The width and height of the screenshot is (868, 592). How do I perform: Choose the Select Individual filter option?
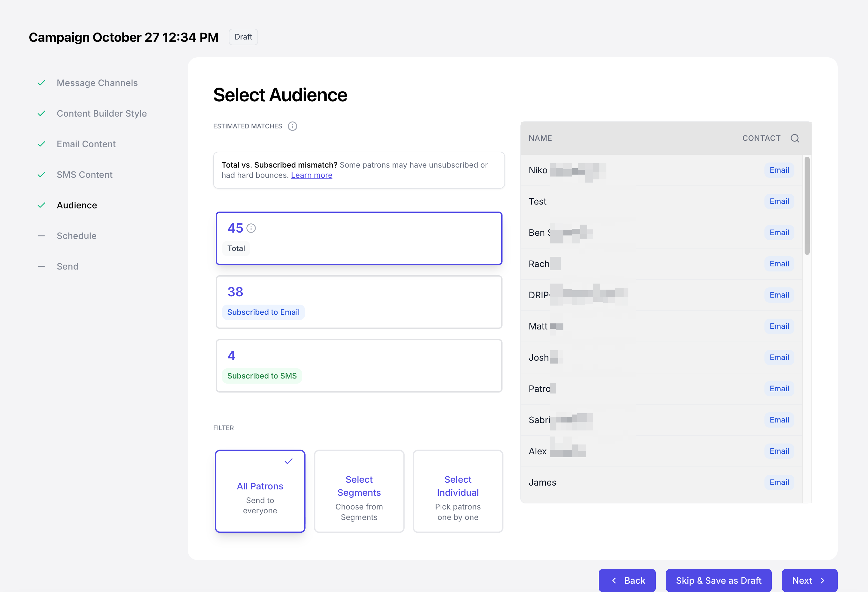tap(458, 491)
